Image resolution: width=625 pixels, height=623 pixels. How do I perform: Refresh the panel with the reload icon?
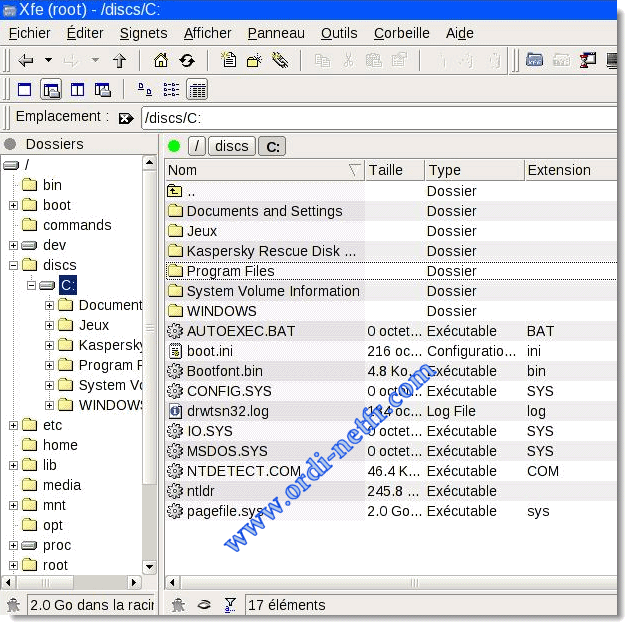(x=187, y=61)
